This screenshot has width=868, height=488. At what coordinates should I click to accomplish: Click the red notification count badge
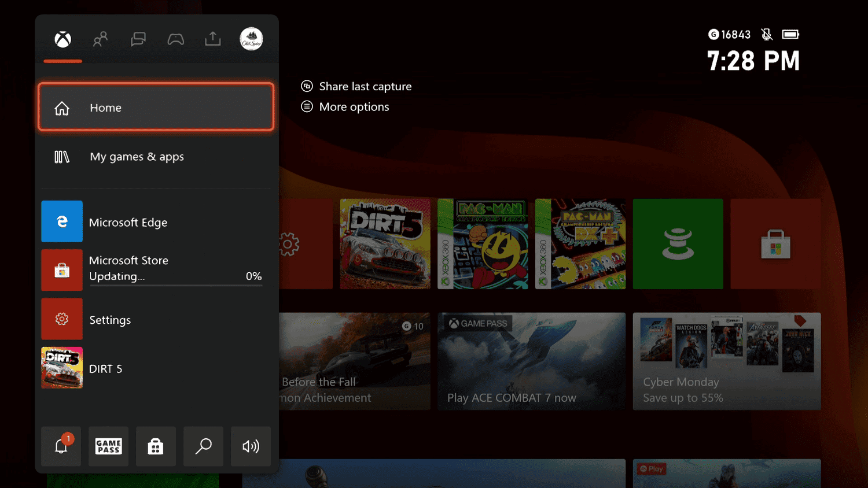pyautogui.click(x=68, y=439)
